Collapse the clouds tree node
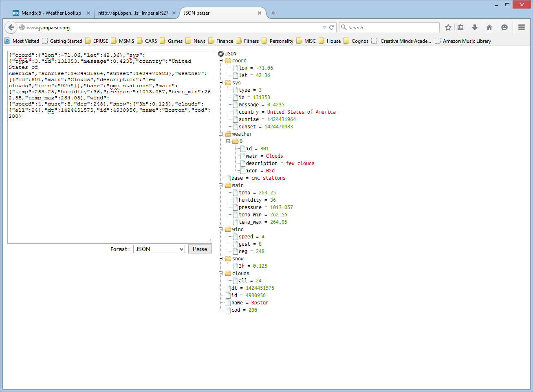 click(221, 273)
